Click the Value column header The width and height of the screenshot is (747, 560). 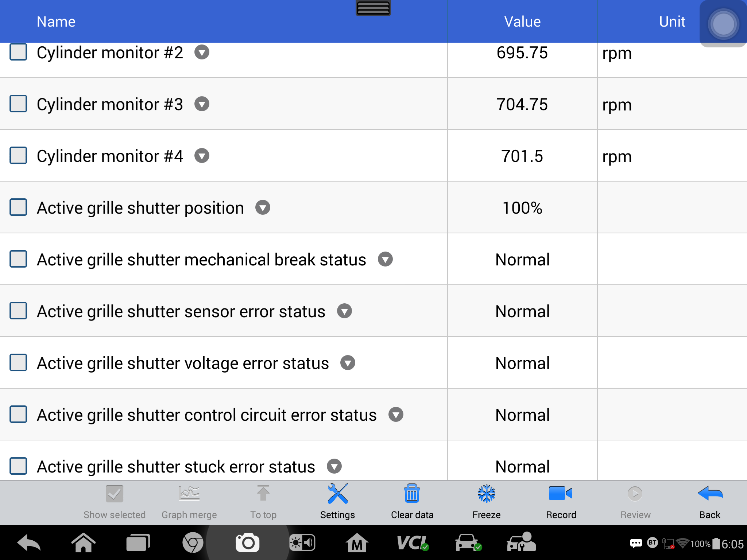click(522, 22)
